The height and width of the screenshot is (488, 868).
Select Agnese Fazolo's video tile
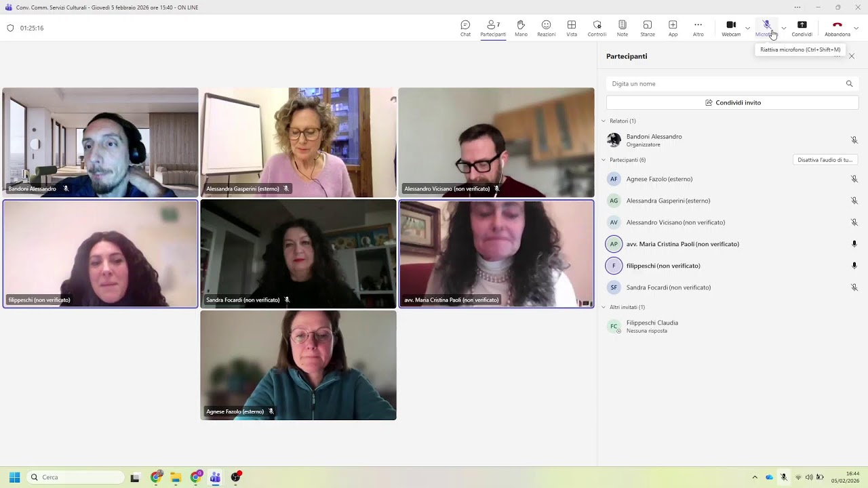[x=298, y=365]
